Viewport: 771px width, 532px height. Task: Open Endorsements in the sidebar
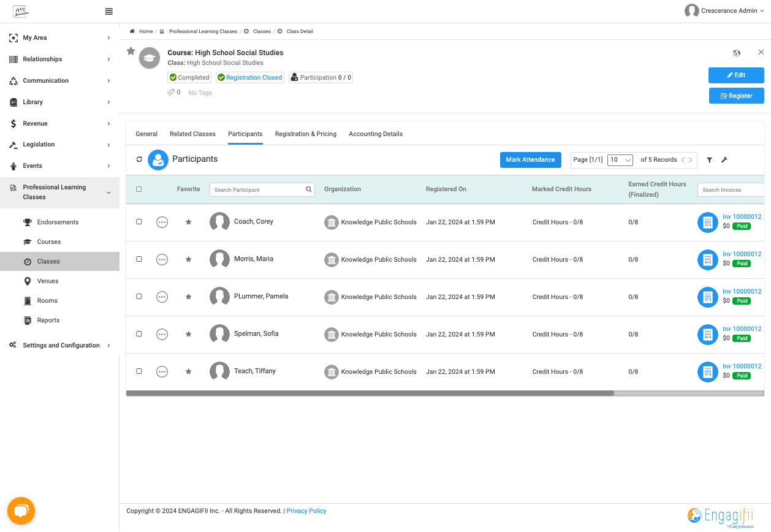[x=58, y=222]
